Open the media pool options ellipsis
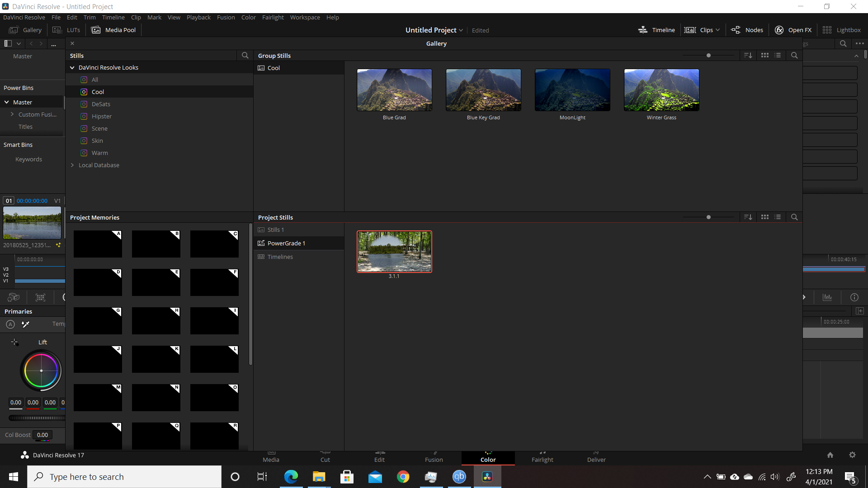Screen dimensions: 868x488 (53, 44)
